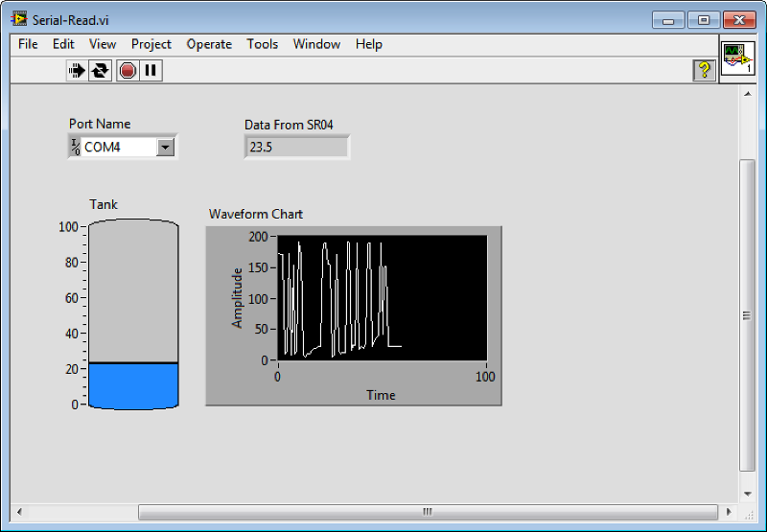Click the 150 value on Amplitude axis
Screen dimensions: 767x532
258,268
